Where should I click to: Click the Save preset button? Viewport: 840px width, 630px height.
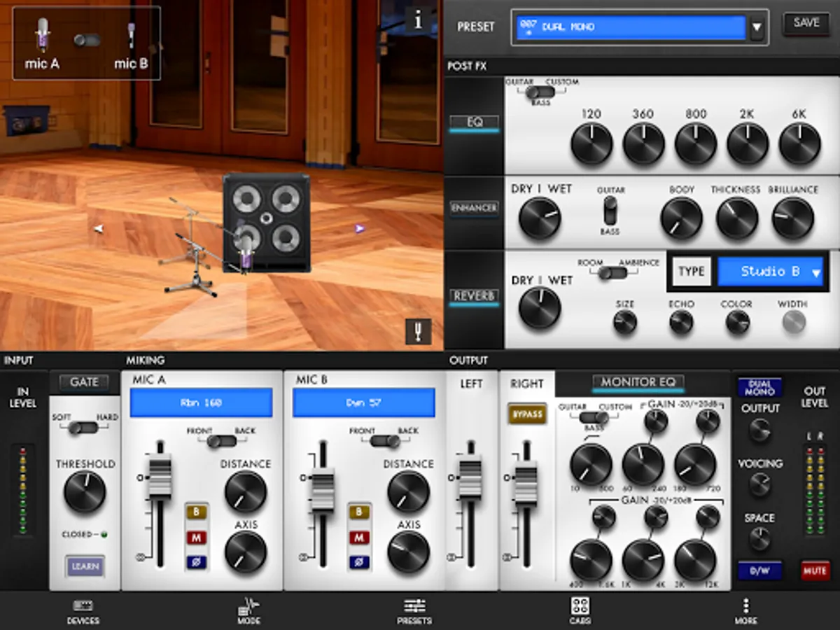[x=806, y=23]
